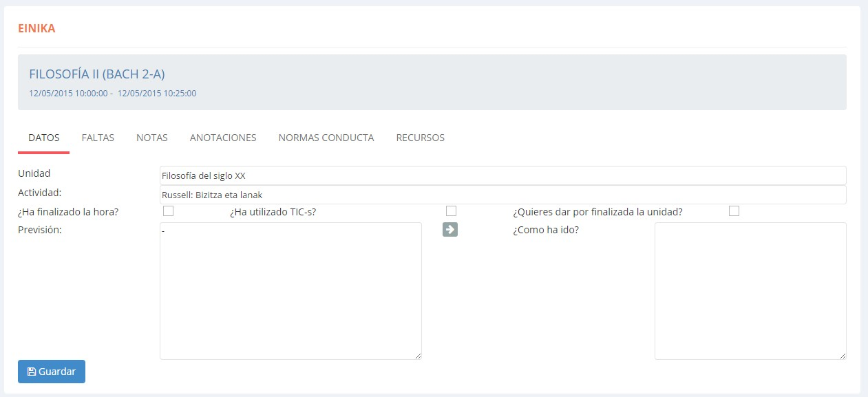Click the Guardar save button
The width and height of the screenshot is (868, 397).
point(52,372)
